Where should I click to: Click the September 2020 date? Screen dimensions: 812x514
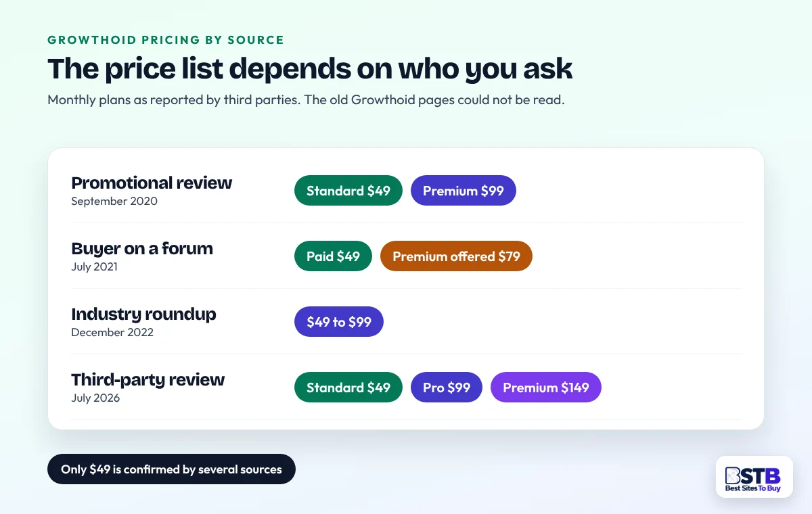114,201
